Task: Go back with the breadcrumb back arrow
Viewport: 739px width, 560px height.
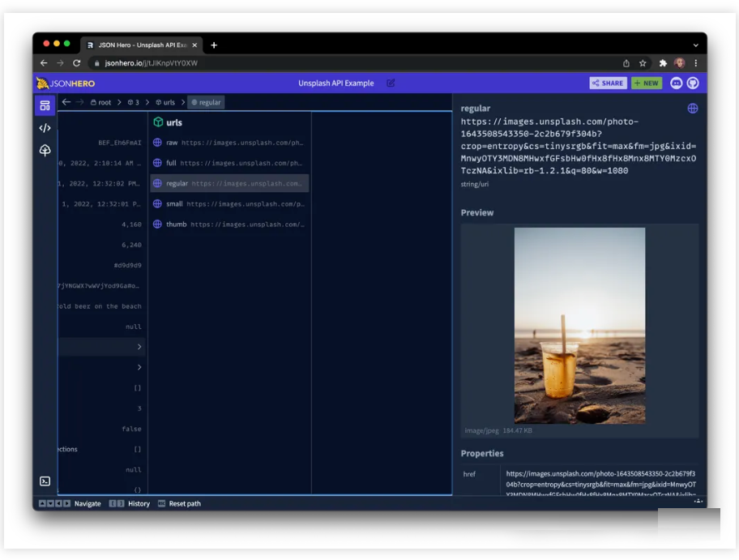Action: pyautogui.click(x=66, y=102)
